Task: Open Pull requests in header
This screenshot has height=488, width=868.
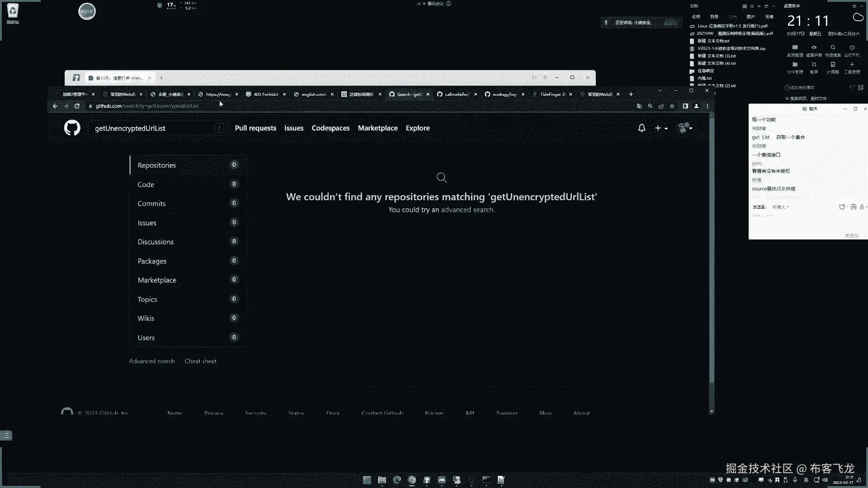Action: 255,128
